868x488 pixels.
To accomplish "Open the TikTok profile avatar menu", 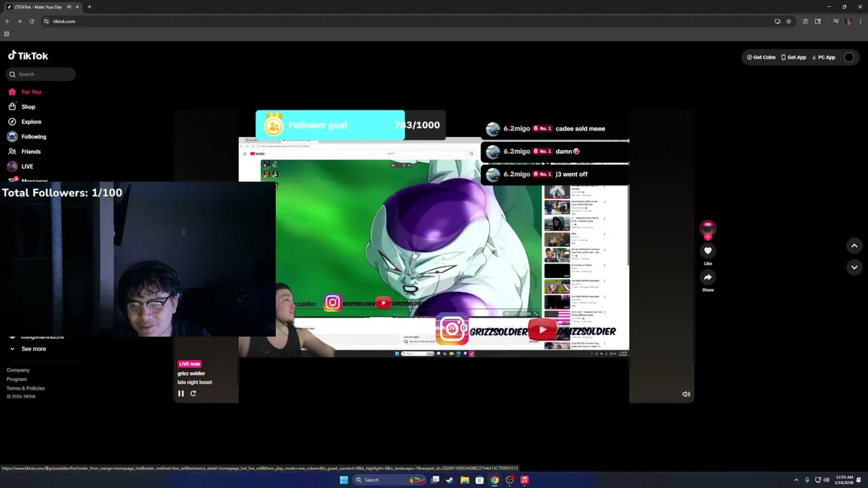I will point(848,57).
